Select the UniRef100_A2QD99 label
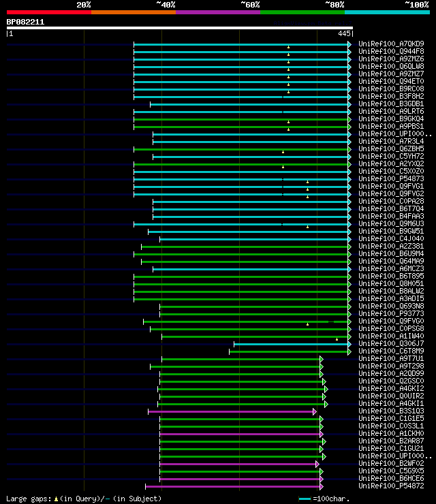This screenshot has width=436, height=504. (391, 374)
